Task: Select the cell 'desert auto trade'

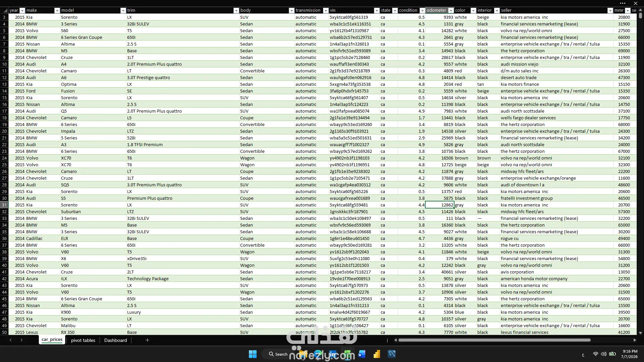Action: 556,77
